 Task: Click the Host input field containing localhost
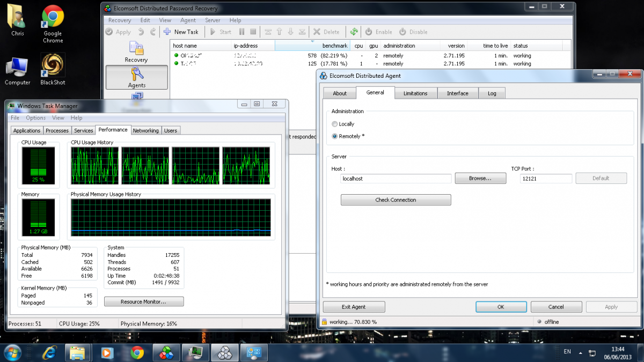[396, 179]
